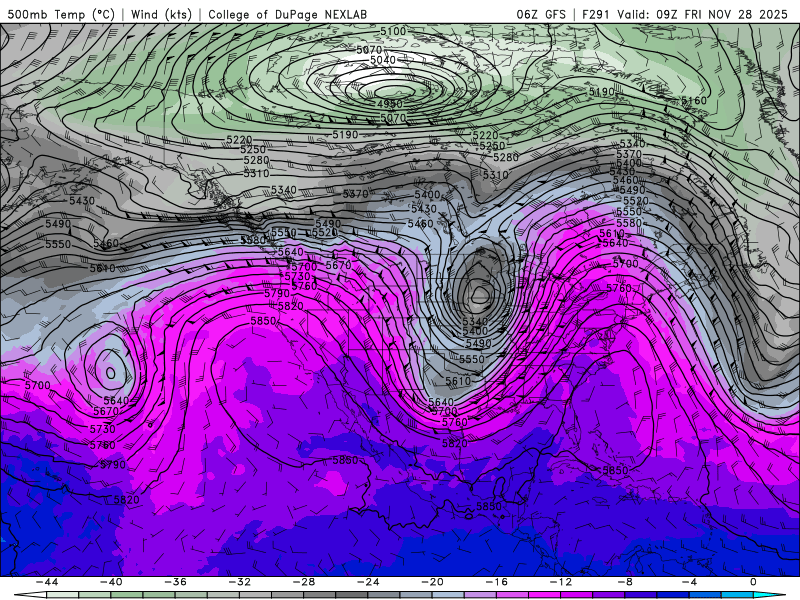Click the '500mb Temp (°C)' title text
Viewport: 800px width, 600px height.
[61, 14]
